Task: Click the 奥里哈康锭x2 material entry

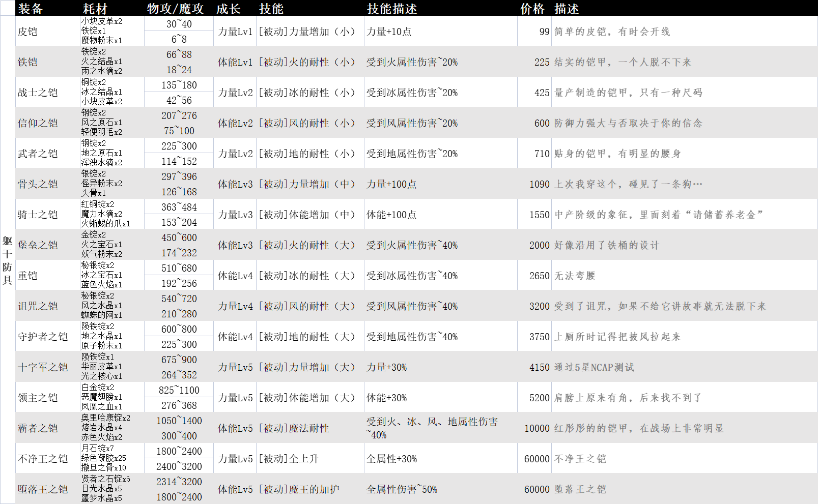Action: pos(106,418)
